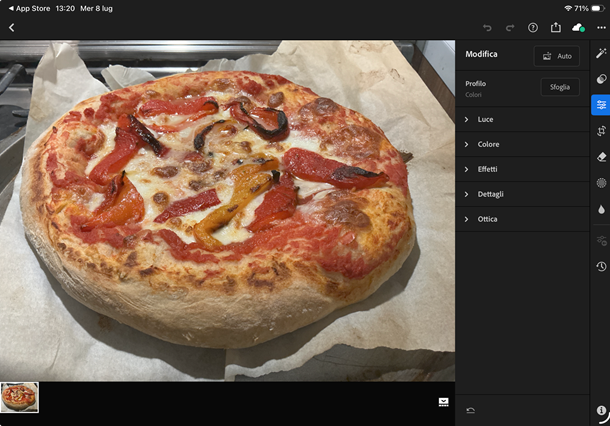Go back with the left chevron arrow
Screen dimensions: 610x426
point(12,28)
